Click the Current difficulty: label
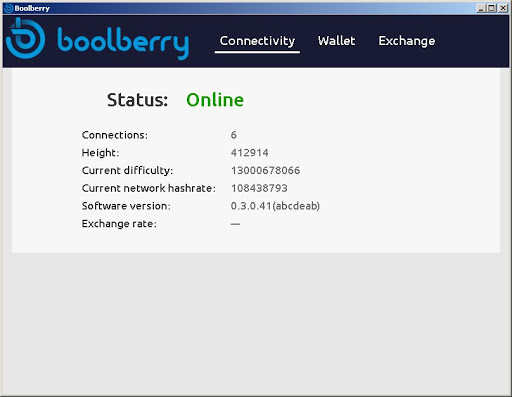The width and height of the screenshot is (512, 397). 127,170
